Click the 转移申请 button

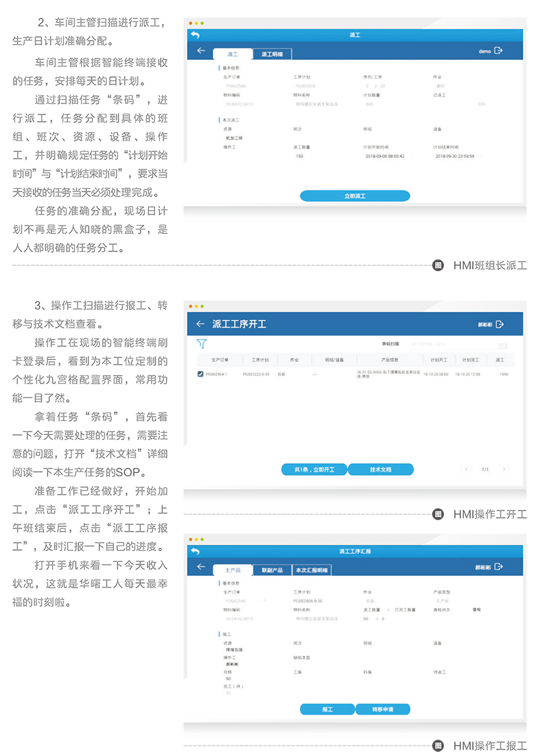(x=383, y=710)
